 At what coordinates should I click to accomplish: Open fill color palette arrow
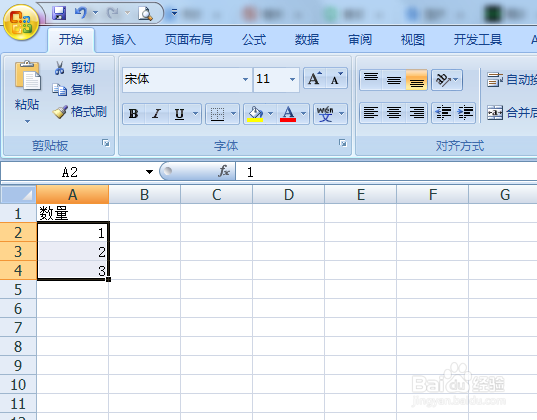(271, 114)
